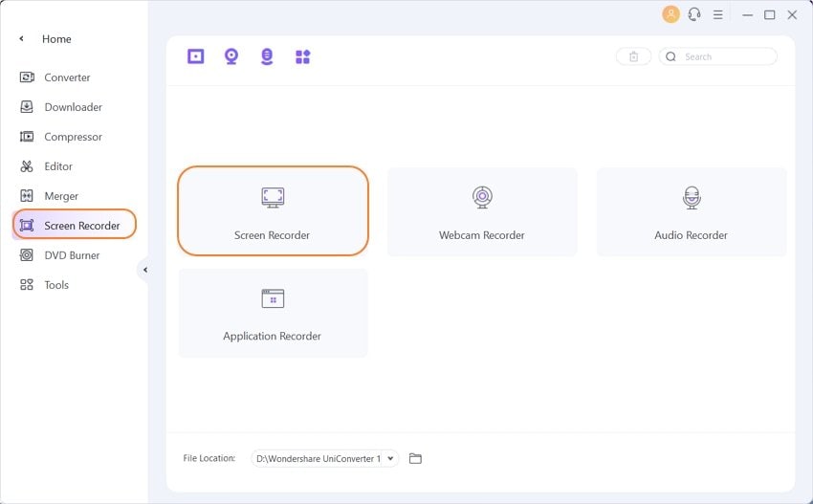Launch the Audio Recorder card

tap(692, 211)
